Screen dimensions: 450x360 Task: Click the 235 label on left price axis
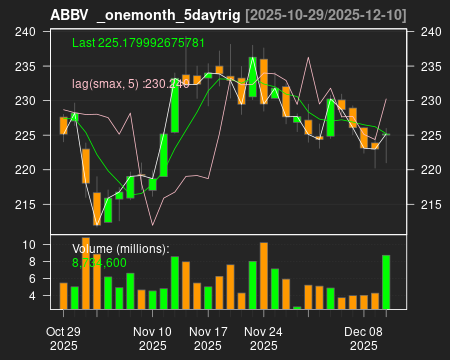click(25, 67)
